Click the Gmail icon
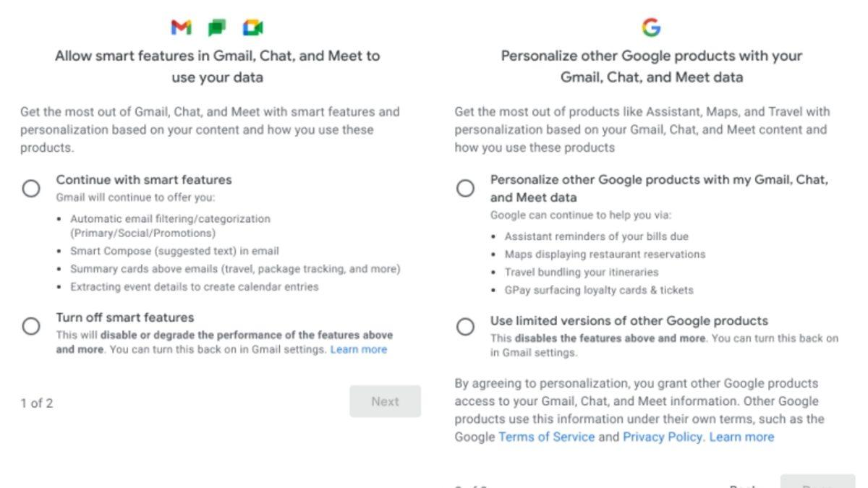Screen dimensions: 868x488 click(179, 27)
